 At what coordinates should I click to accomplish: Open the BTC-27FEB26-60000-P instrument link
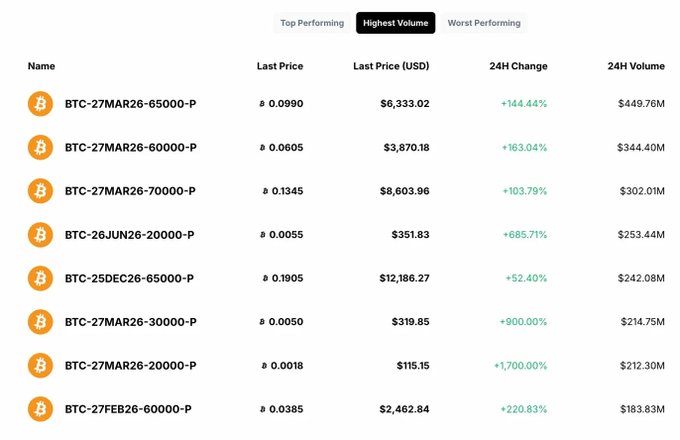(x=128, y=409)
